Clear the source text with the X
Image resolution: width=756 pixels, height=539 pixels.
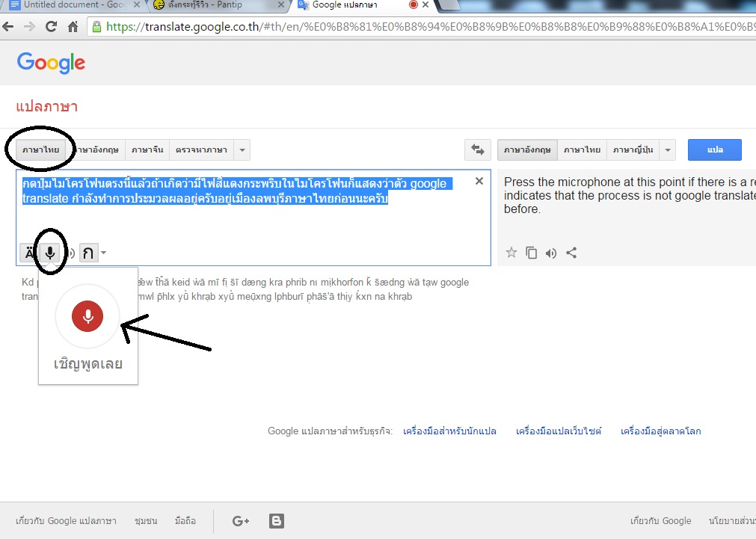[x=479, y=181]
